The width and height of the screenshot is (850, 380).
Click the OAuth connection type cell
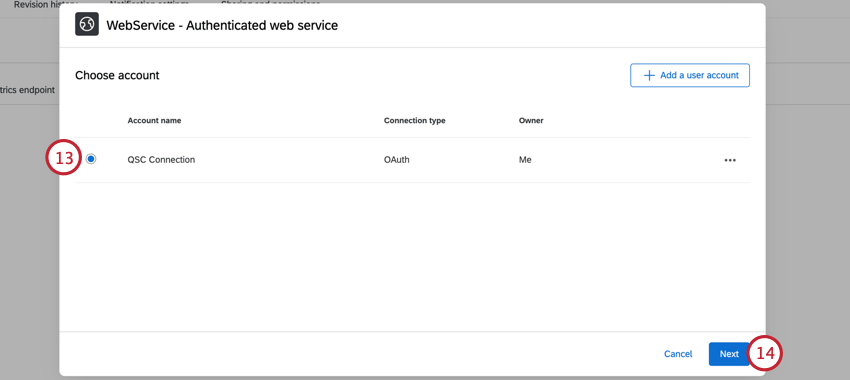point(397,160)
